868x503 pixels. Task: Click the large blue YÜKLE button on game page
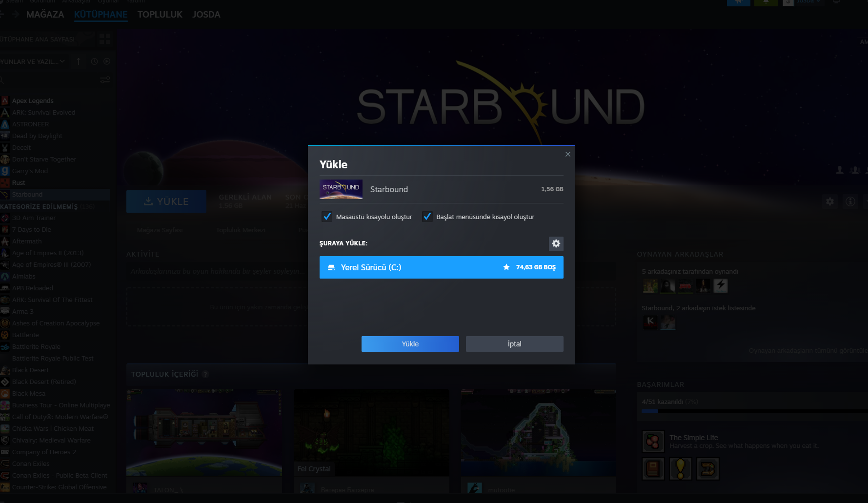pyautogui.click(x=166, y=201)
